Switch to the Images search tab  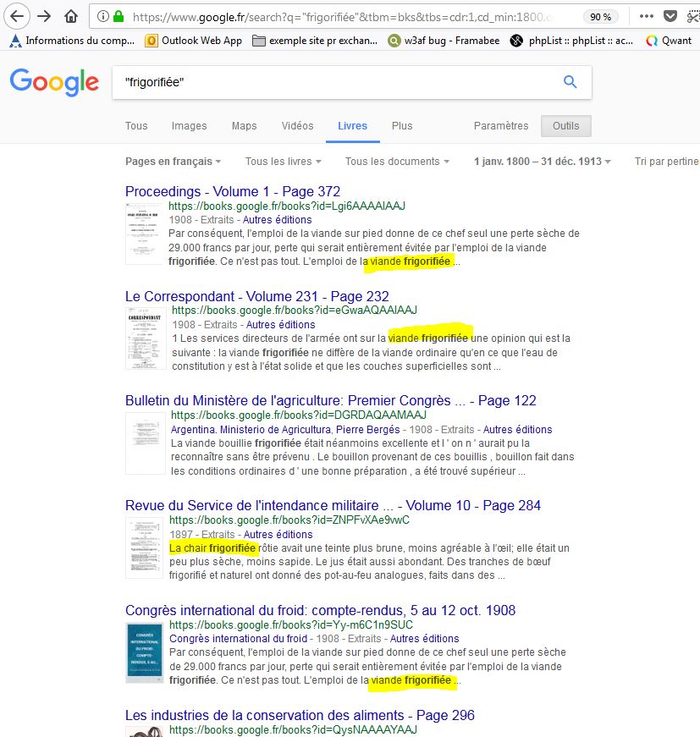pyautogui.click(x=189, y=126)
